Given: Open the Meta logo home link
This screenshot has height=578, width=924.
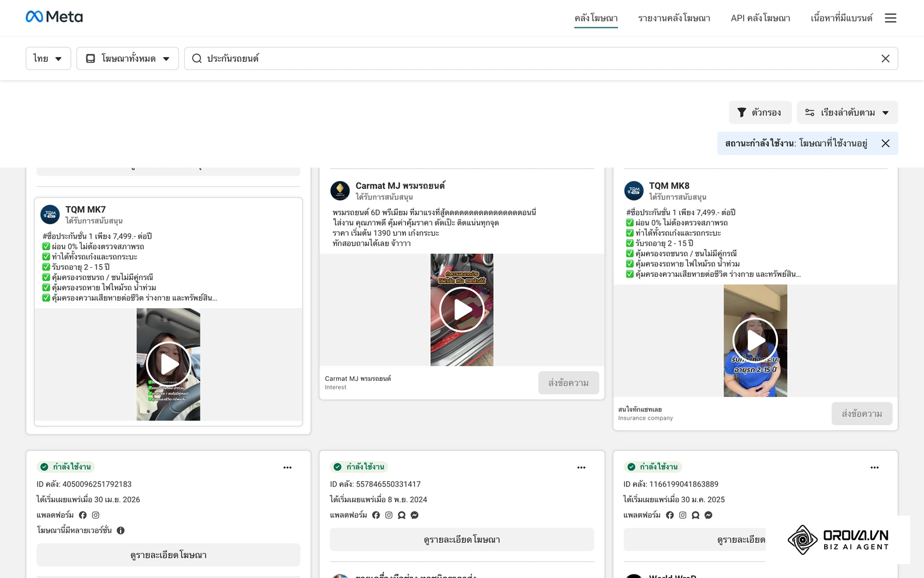Looking at the screenshot, I should coord(54,17).
